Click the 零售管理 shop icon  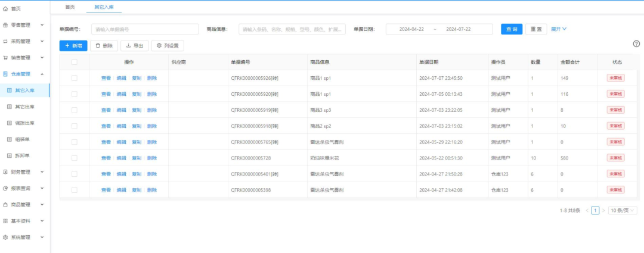click(x=5, y=25)
